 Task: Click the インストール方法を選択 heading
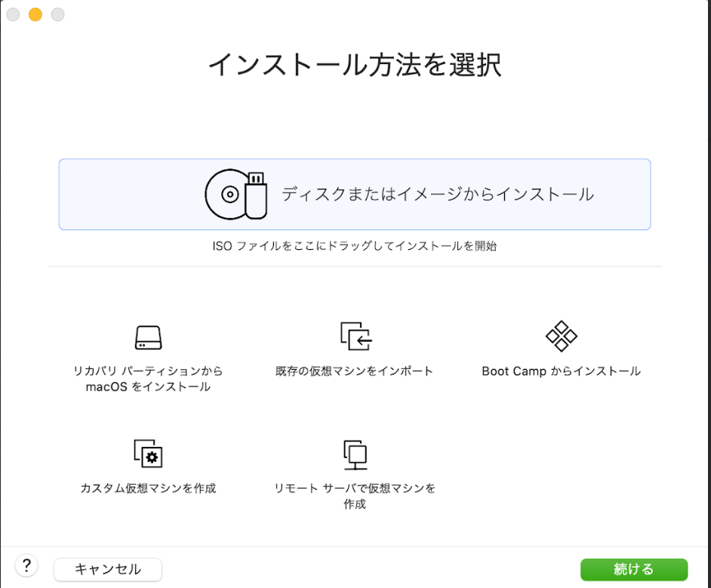[x=355, y=64]
